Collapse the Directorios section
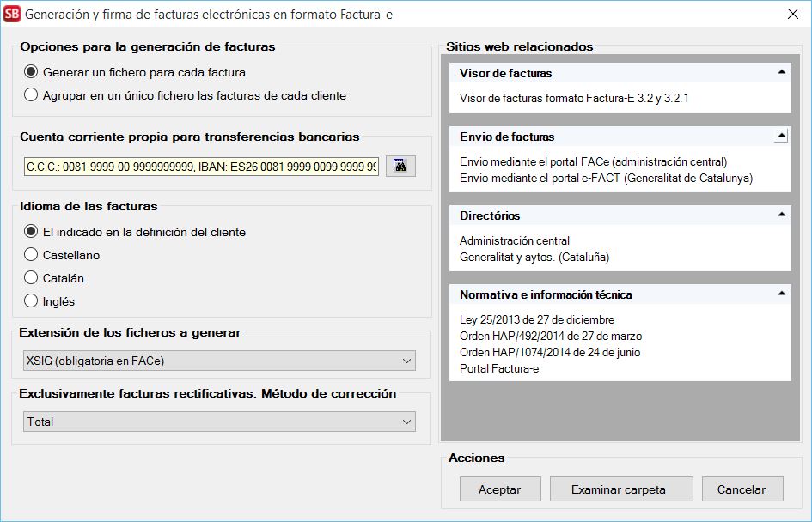Viewport: 812px width, 522px height. (781, 214)
